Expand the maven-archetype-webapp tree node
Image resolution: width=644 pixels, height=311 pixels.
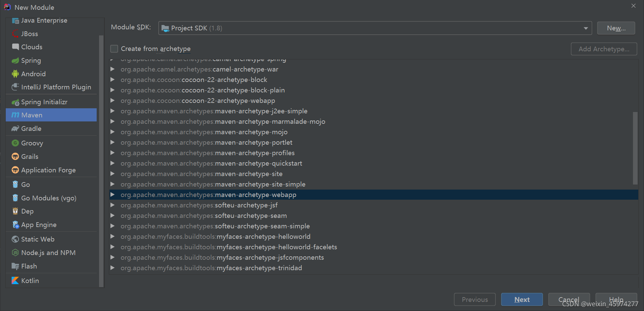[x=113, y=195]
